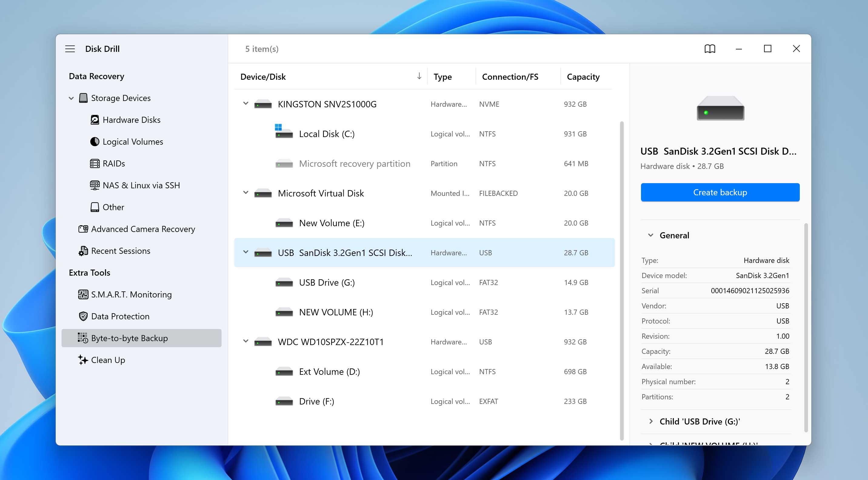
Task: Click the Other drive icon in sidebar
Action: [95, 207]
